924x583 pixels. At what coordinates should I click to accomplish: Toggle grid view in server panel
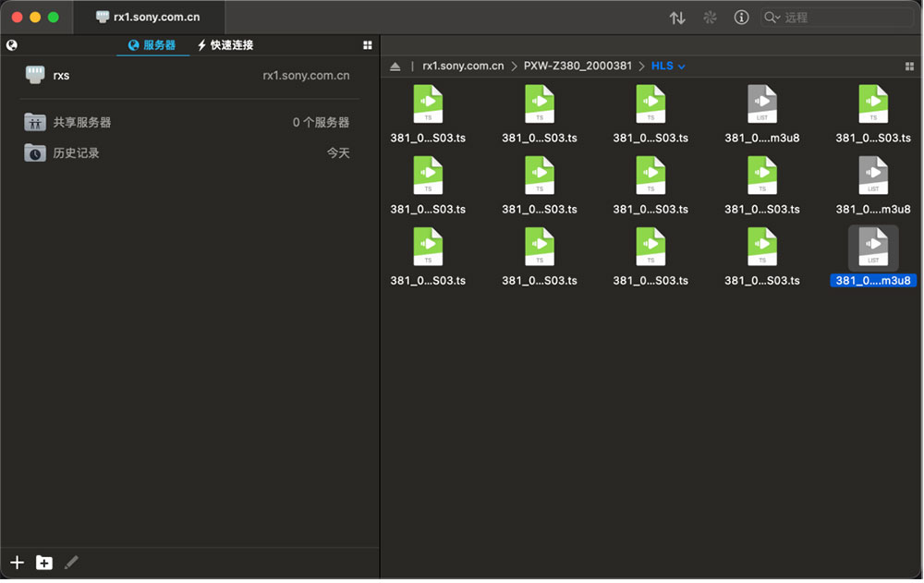pyautogui.click(x=368, y=45)
